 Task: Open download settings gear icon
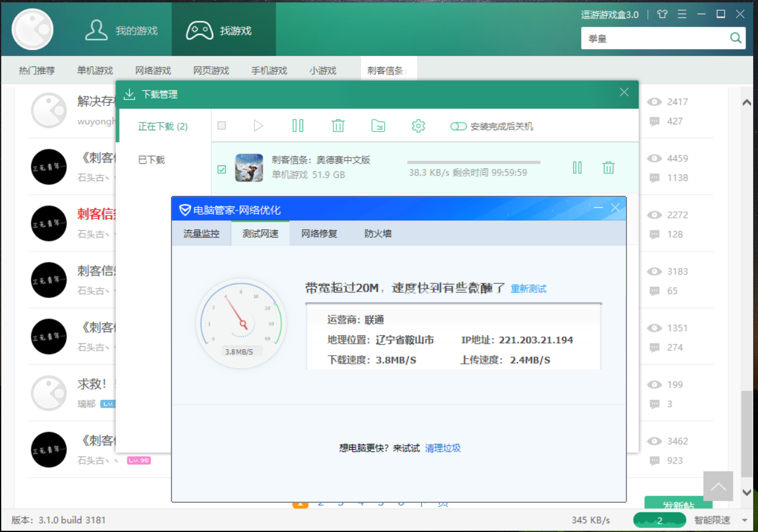(x=419, y=126)
